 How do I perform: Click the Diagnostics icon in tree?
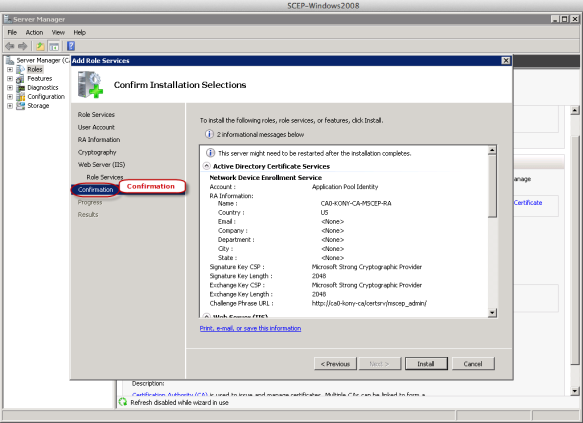[20, 88]
